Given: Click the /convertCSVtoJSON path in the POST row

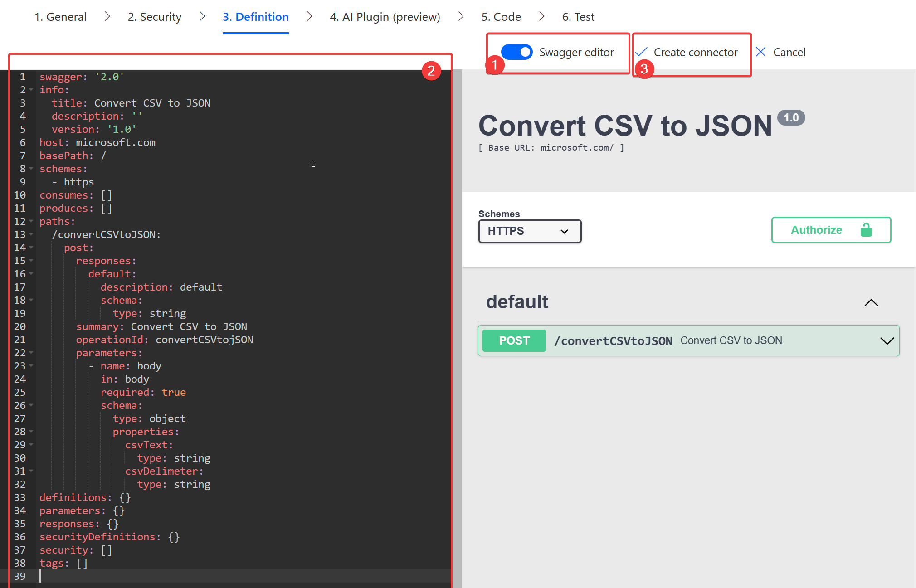Looking at the screenshot, I should 614,341.
